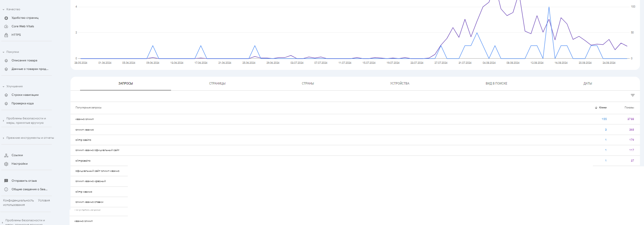Click chart date label 27.07.2024
644x225 pixels.
441,63
